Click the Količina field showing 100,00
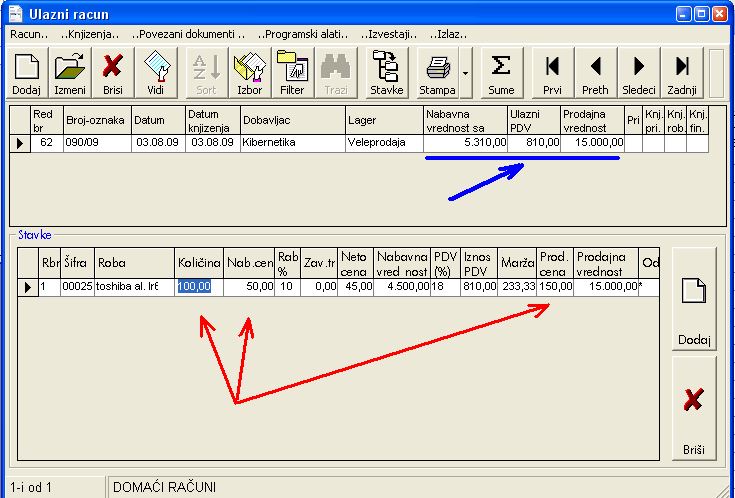Screen dimensions: 735x498 [x=199, y=287]
